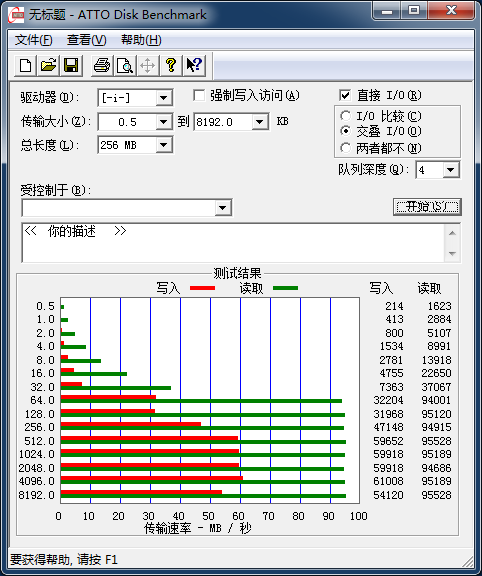Click the description box scroll up arrow
The height and width of the screenshot is (576, 482).
(453, 233)
